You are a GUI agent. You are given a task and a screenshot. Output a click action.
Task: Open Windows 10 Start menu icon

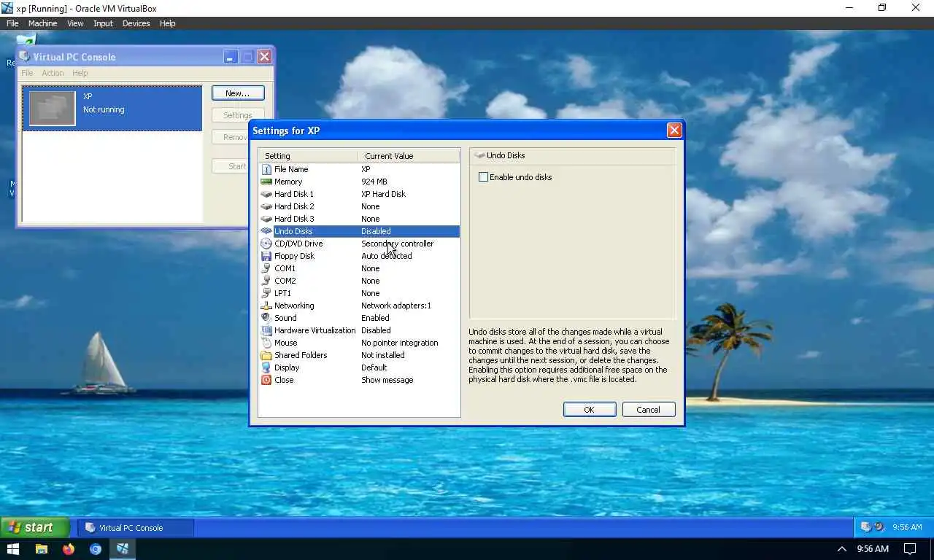coord(13,549)
